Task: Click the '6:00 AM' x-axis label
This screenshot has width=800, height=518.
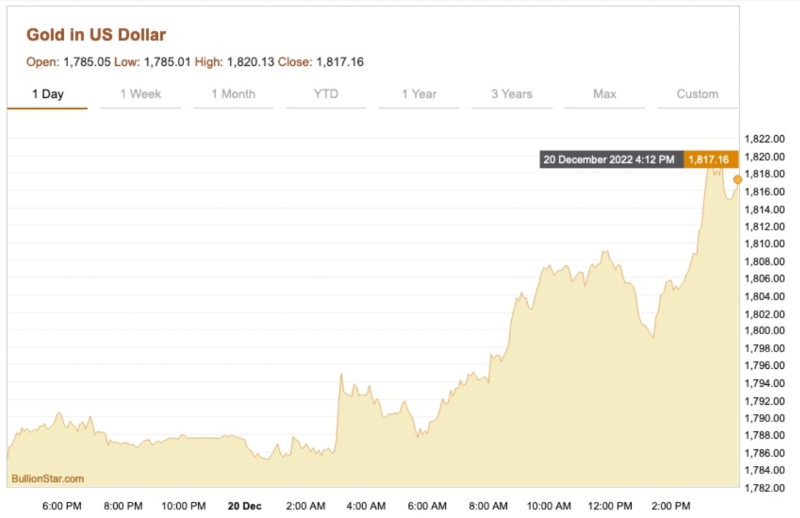Action: (427, 506)
